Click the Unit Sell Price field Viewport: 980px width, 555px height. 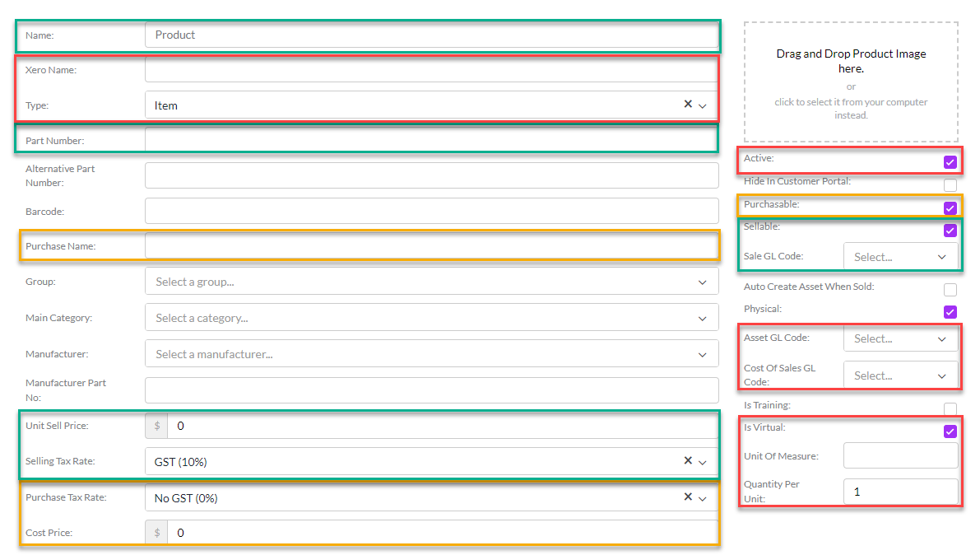[441, 426]
